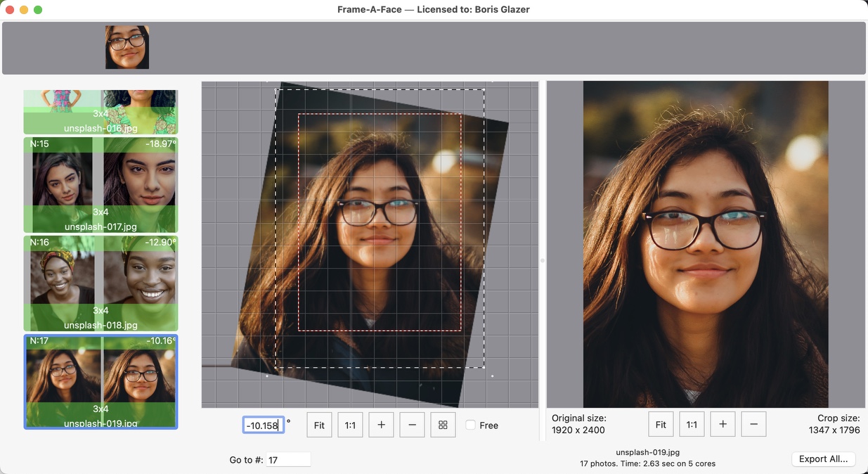Select the unsplash-016.jpg entry in the sidebar

[100, 111]
